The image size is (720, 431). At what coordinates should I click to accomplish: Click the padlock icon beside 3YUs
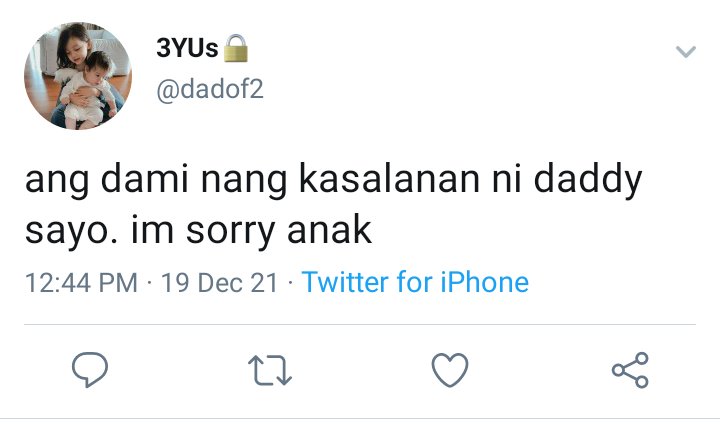click(x=236, y=48)
